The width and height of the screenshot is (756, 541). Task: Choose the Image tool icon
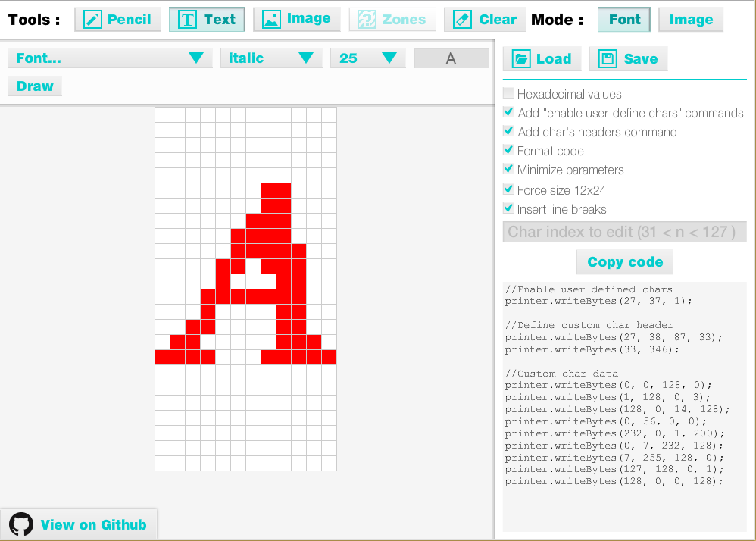click(271, 20)
